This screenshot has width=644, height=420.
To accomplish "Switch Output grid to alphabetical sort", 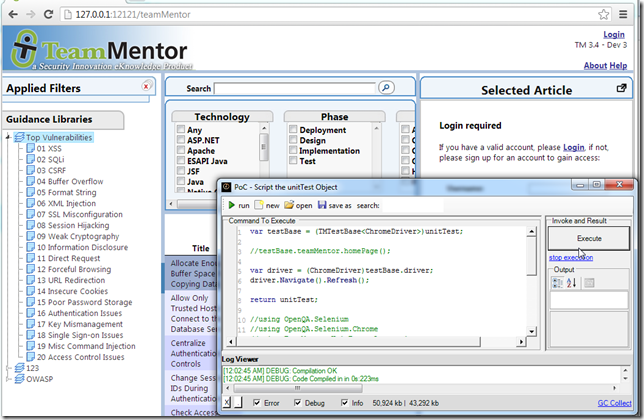I will (x=574, y=283).
